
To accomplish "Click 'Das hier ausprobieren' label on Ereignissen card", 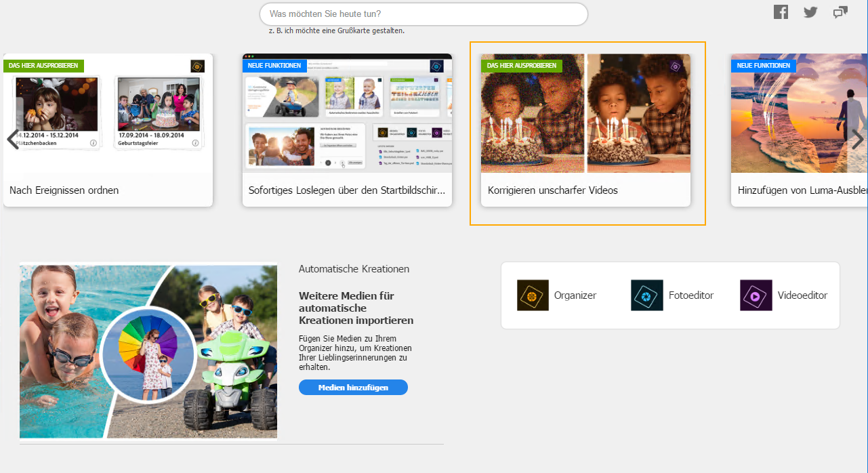I will click(x=43, y=66).
